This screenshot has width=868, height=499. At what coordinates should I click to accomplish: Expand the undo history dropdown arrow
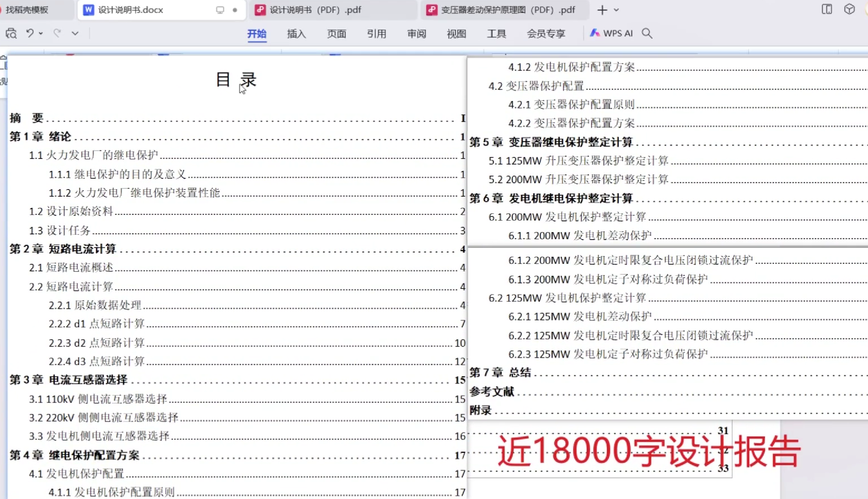pos(41,33)
